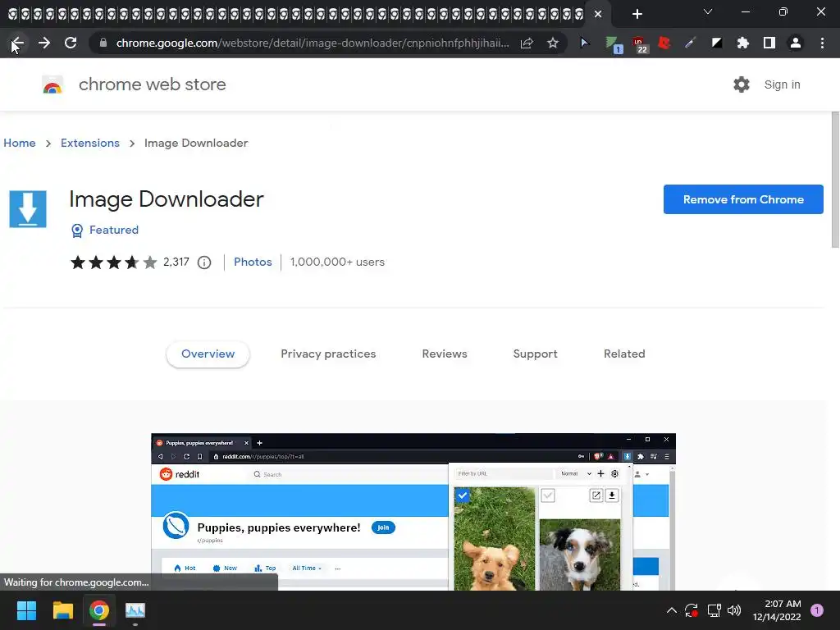Open a new tab
The width and height of the screenshot is (840, 630).
point(637,14)
